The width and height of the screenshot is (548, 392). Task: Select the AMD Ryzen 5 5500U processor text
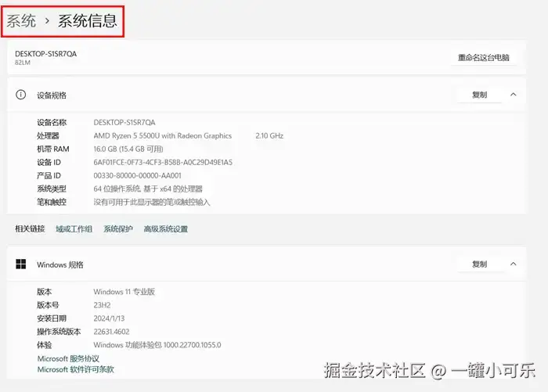point(163,135)
